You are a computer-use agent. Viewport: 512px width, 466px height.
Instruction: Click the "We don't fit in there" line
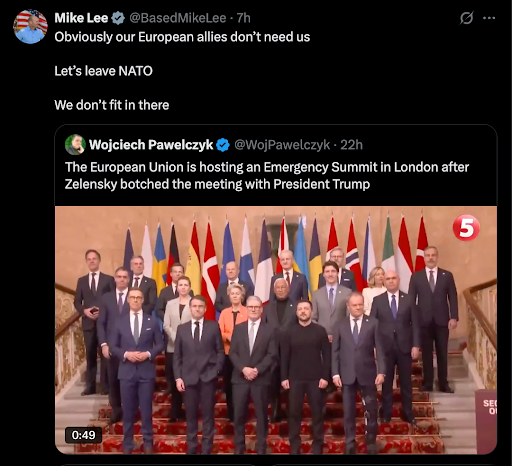(112, 105)
